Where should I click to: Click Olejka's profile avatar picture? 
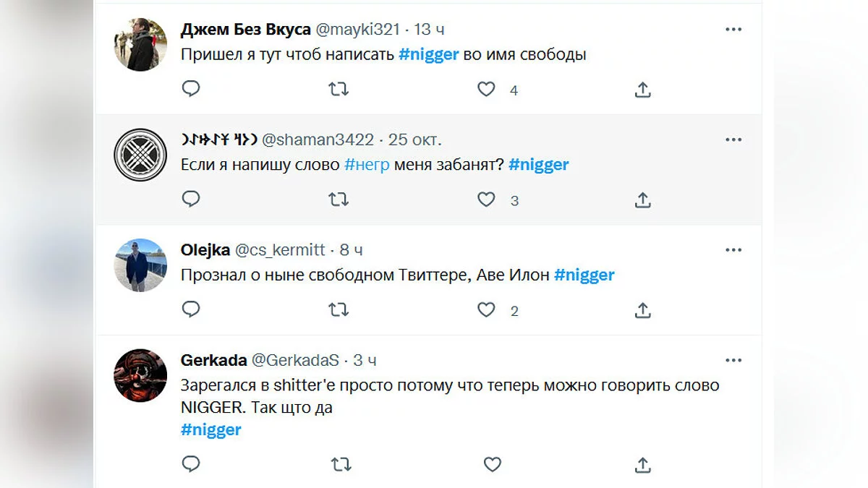[x=140, y=265]
